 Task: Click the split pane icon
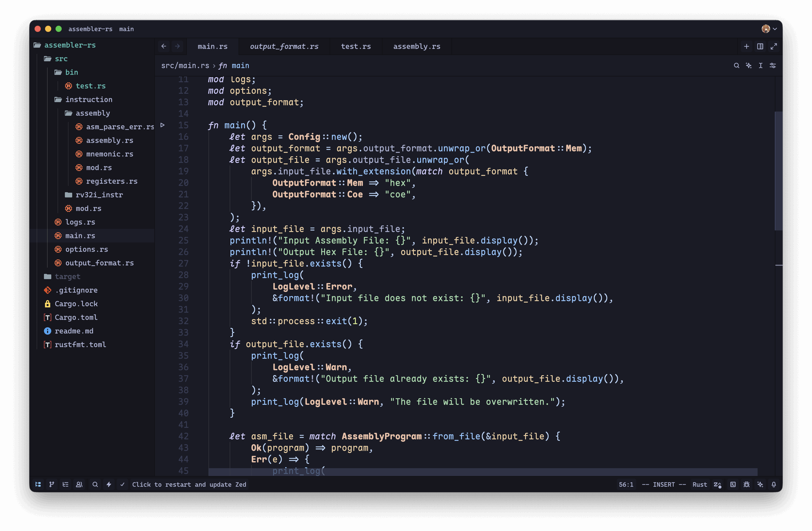[760, 46]
